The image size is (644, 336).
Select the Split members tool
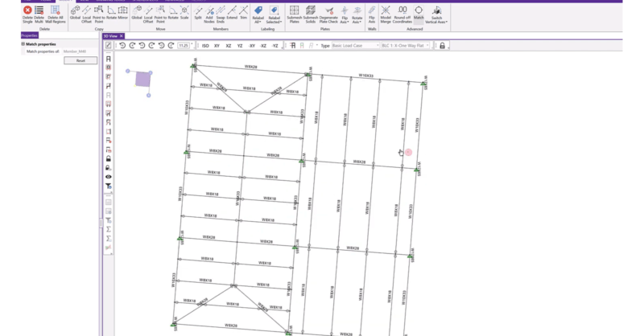click(x=198, y=12)
